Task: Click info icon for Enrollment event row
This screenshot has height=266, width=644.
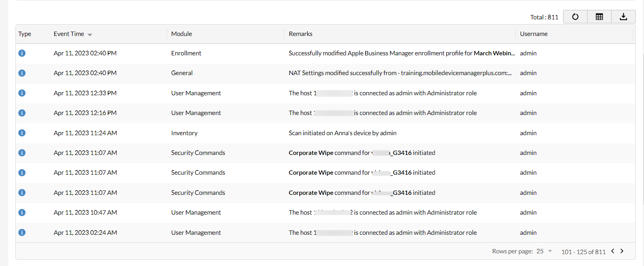Action: 22,53
